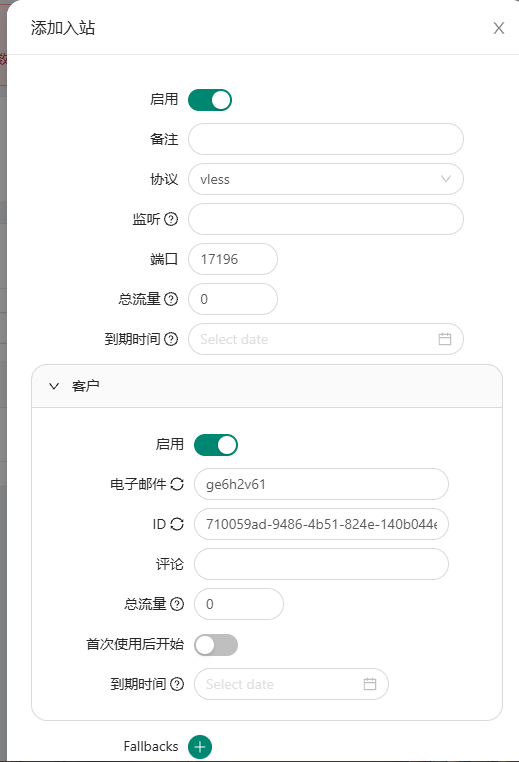Toggle the client 启用 switch

coord(216,445)
